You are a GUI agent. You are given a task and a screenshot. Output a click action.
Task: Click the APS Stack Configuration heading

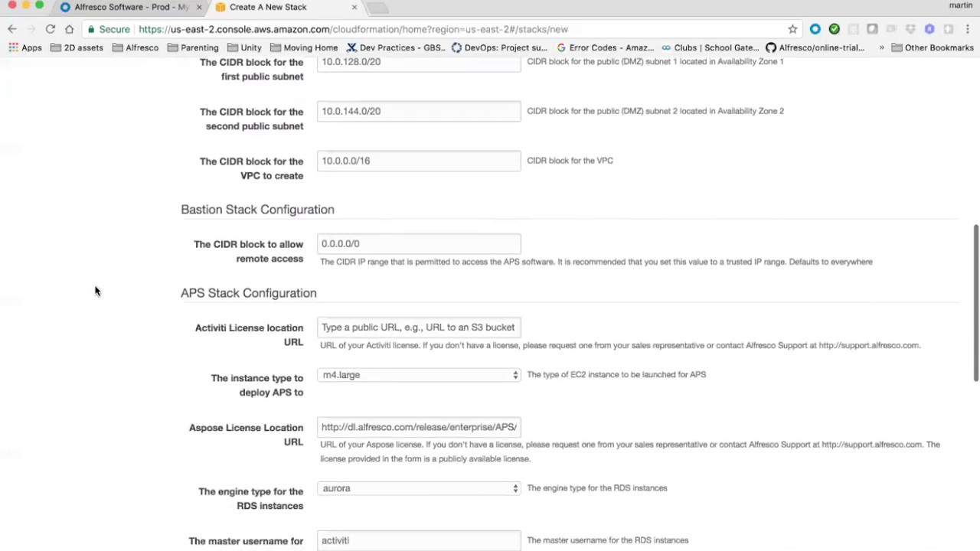click(x=248, y=293)
